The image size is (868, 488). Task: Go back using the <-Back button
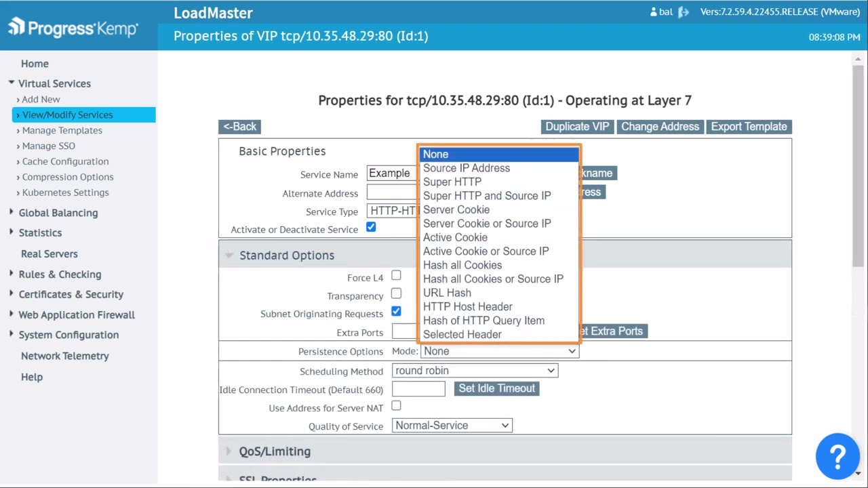pos(239,127)
